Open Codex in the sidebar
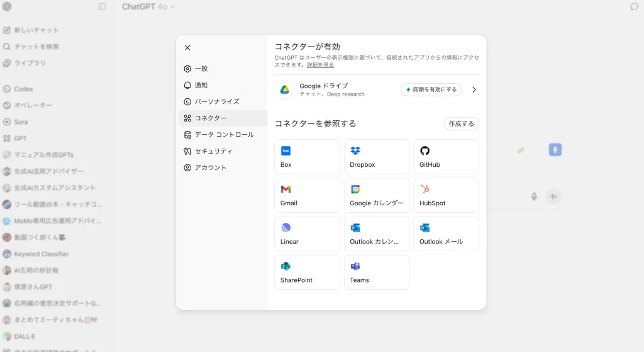This screenshot has width=644, height=352. click(x=18, y=89)
